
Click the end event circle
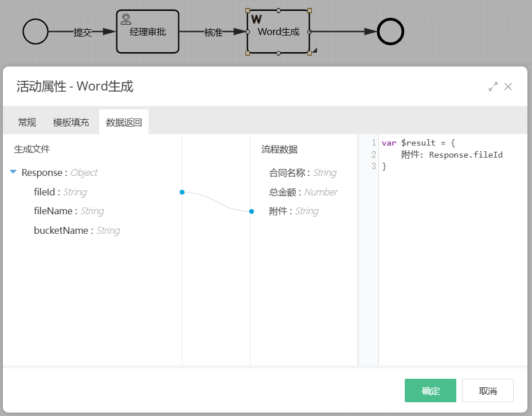click(x=391, y=32)
